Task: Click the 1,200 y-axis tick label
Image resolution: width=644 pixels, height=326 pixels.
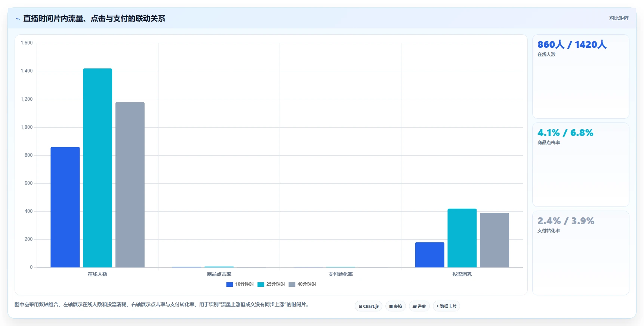Action: [27, 99]
